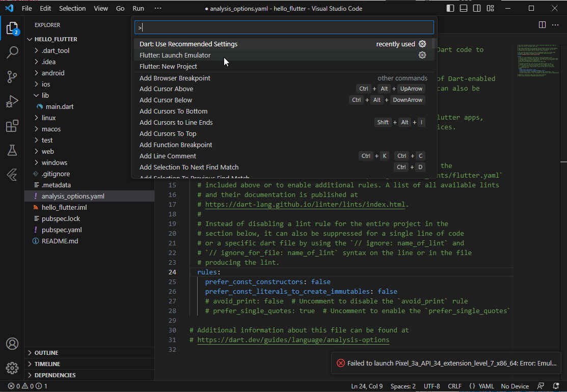
Task: Open editor More Actions ellipsis
Action: [x=555, y=24]
